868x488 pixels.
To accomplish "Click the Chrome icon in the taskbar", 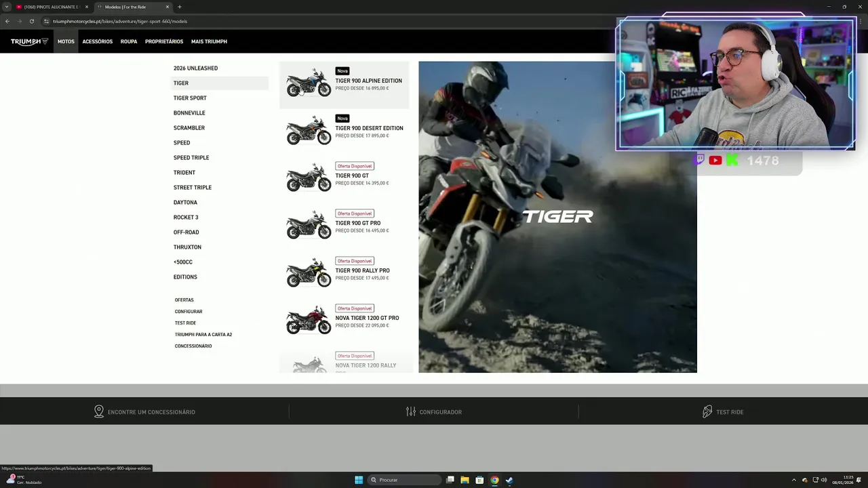I will point(494,480).
